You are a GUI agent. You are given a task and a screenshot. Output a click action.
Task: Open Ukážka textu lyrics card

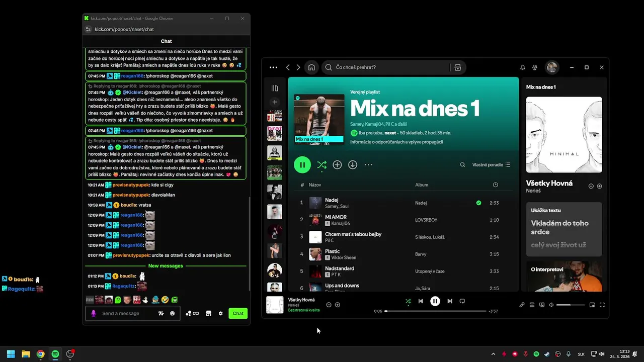(x=564, y=229)
